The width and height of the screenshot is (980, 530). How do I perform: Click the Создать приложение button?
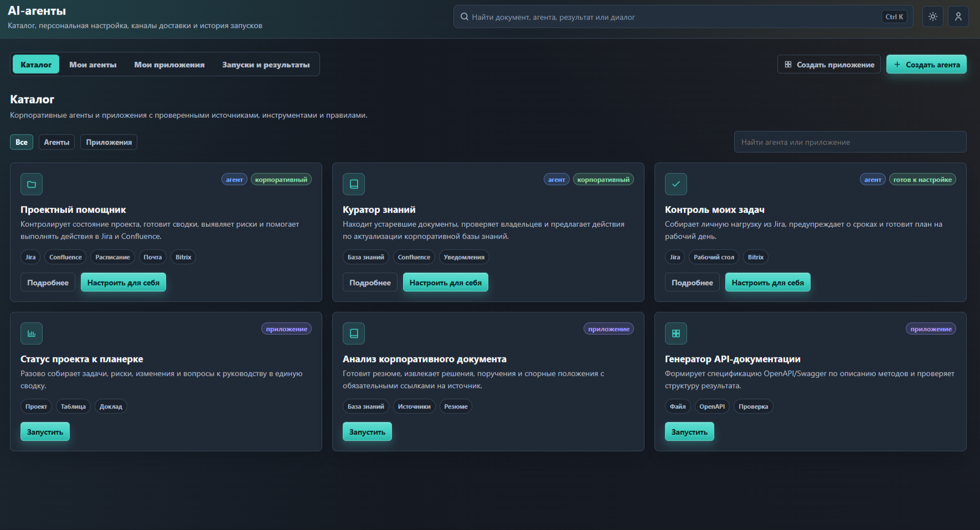click(x=829, y=64)
